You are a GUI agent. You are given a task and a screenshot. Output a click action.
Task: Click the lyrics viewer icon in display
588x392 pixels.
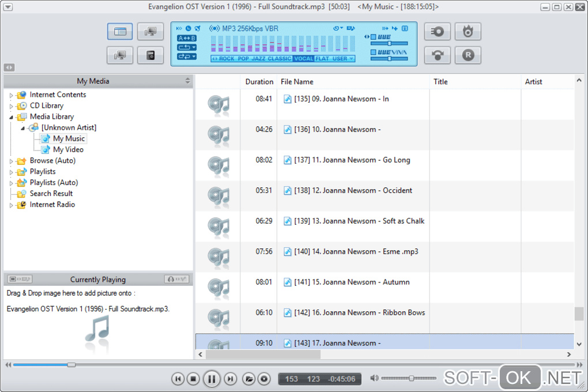[350, 28]
